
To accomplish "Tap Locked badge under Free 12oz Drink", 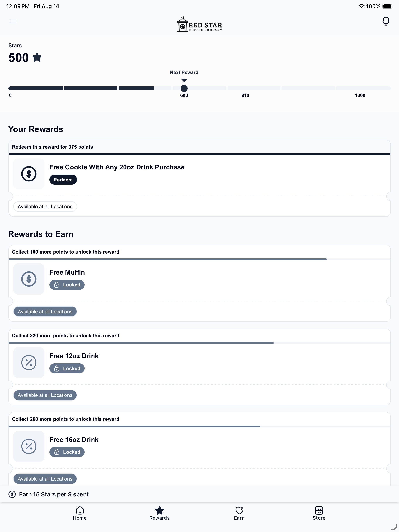I will point(67,368).
